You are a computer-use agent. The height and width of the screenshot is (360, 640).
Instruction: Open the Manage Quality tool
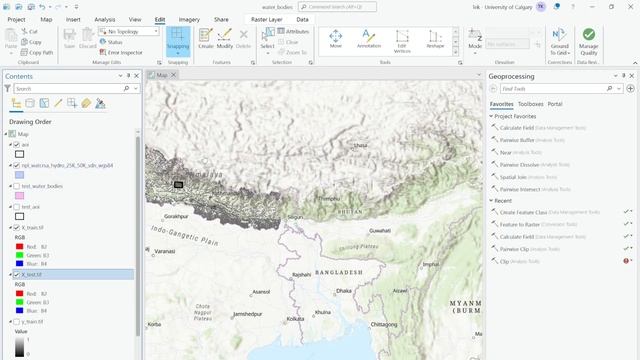tap(589, 41)
